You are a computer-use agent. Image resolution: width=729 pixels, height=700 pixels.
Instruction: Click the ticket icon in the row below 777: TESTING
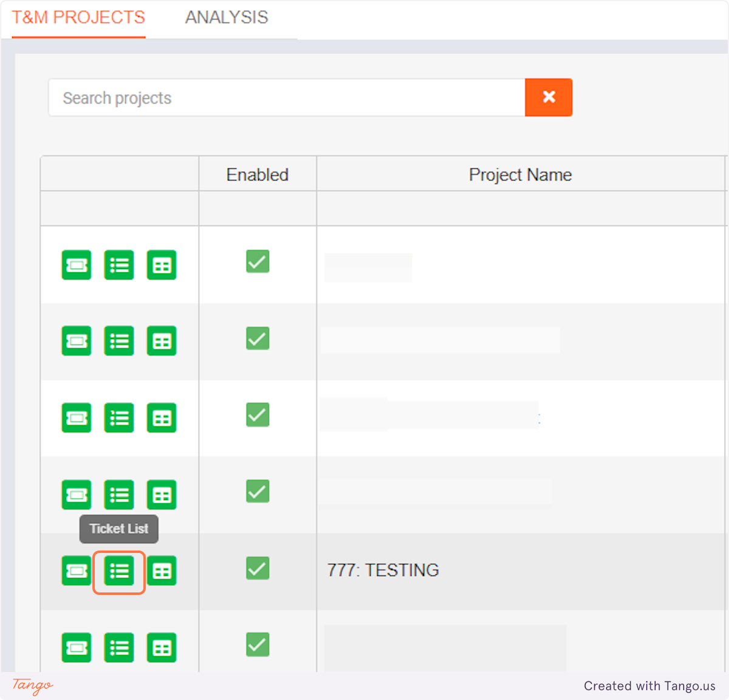pos(77,648)
